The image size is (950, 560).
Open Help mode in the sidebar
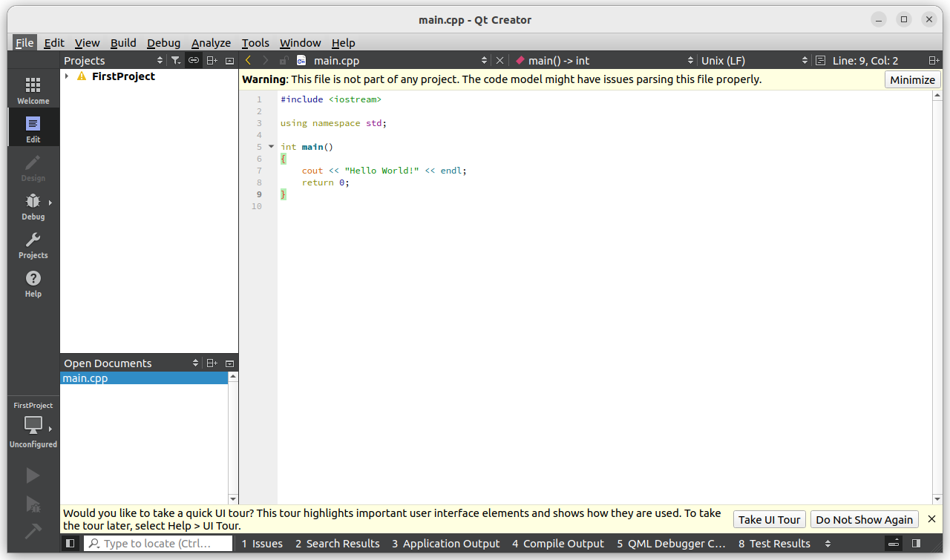pyautogui.click(x=33, y=283)
